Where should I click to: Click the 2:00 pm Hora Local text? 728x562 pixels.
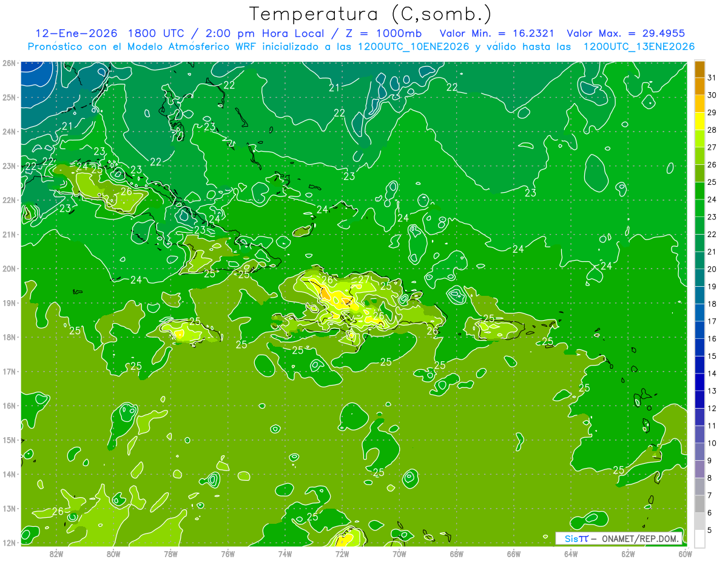[x=265, y=33]
